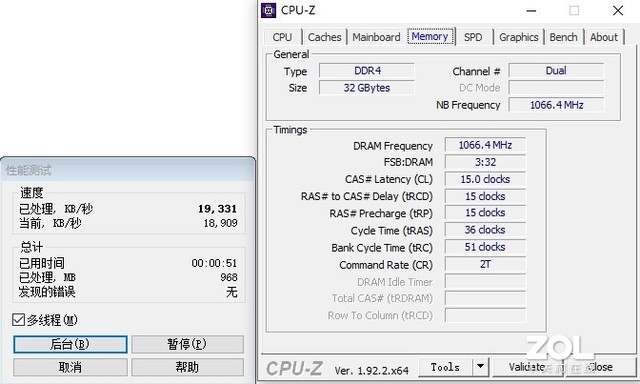Click the DDR4 type field
Screen dimensions: 640x384
click(x=367, y=71)
